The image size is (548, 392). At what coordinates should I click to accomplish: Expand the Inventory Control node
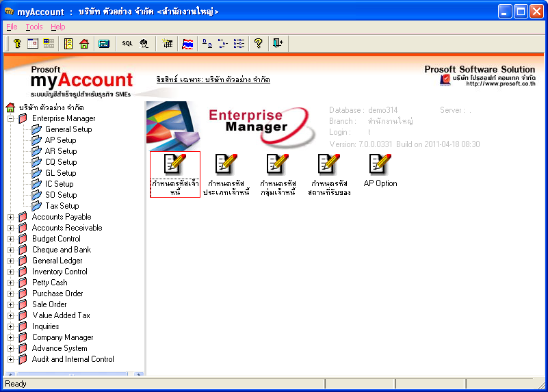click(x=11, y=272)
